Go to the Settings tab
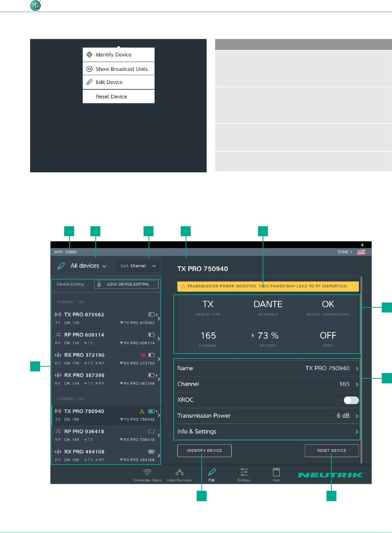This screenshot has width=392, height=533. tap(244, 475)
